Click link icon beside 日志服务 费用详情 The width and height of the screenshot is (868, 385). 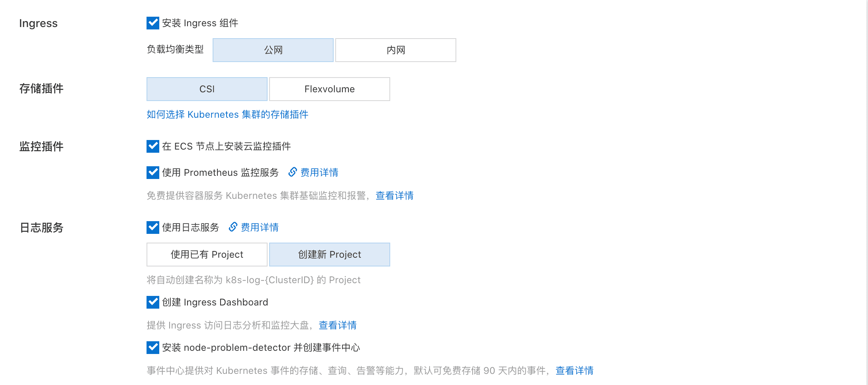click(233, 227)
